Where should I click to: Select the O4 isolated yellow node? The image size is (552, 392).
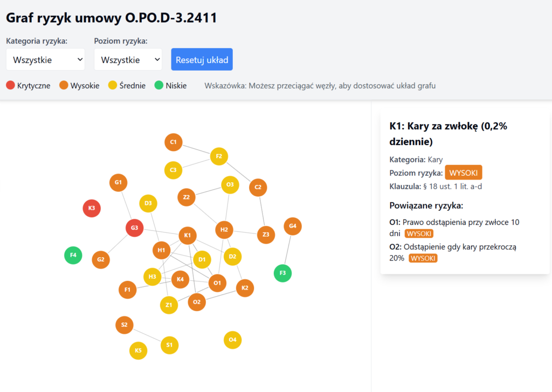(x=232, y=340)
